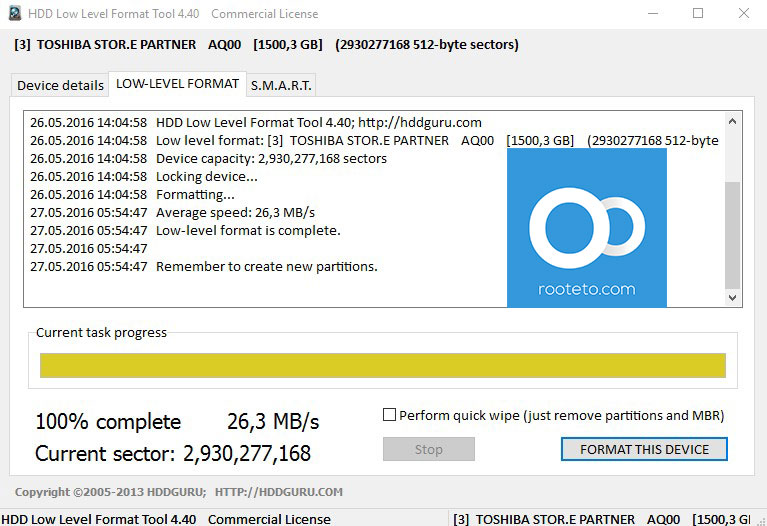Click the HTTP://HDDGURU.COM copyright link

point(279,492)
